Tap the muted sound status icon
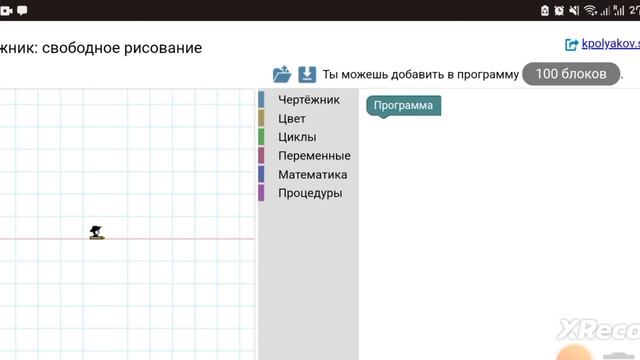The image size is (640, 360). pos(574,11)
